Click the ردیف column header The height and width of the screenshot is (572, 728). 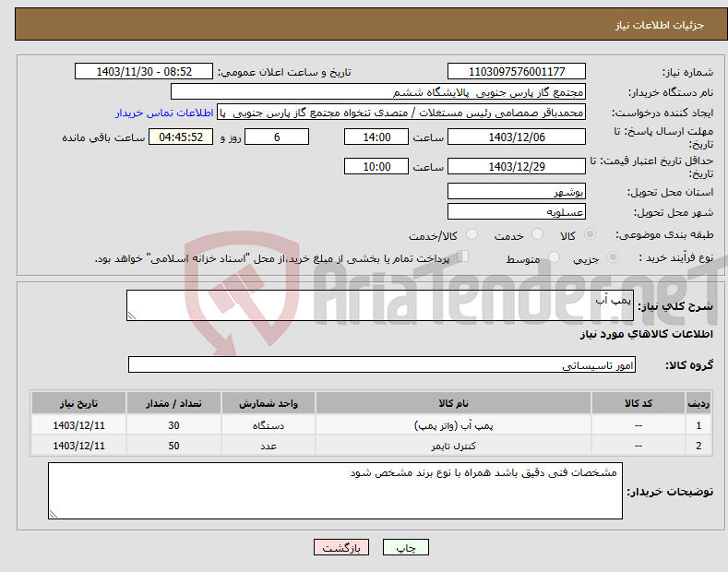[698, 403]
